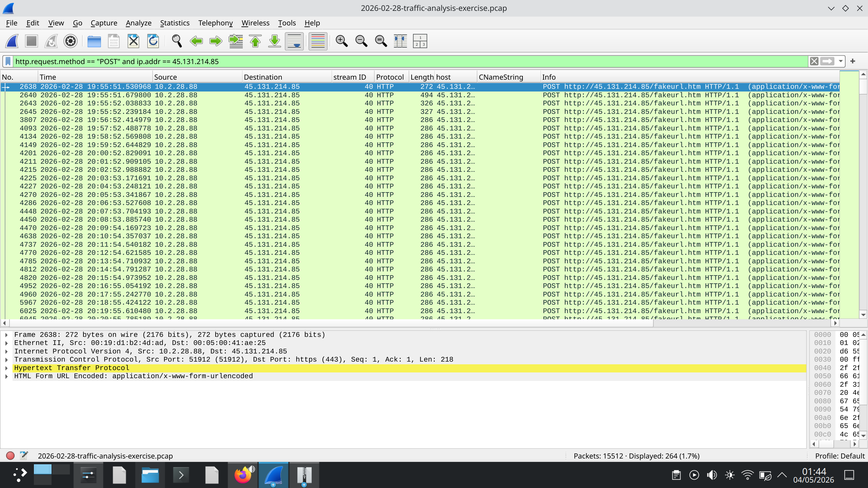Jump to the first packet
Screen dimensions: 868x488
point(255,41)
